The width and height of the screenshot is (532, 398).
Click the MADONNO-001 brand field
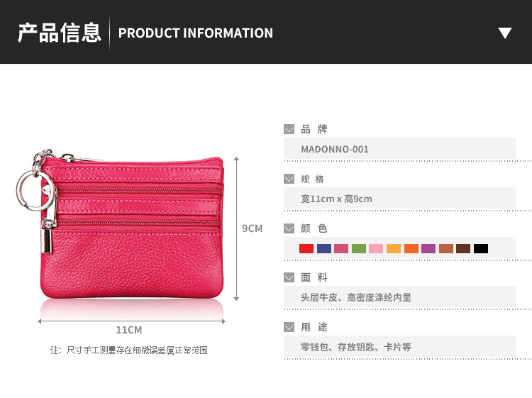[399, 149]
